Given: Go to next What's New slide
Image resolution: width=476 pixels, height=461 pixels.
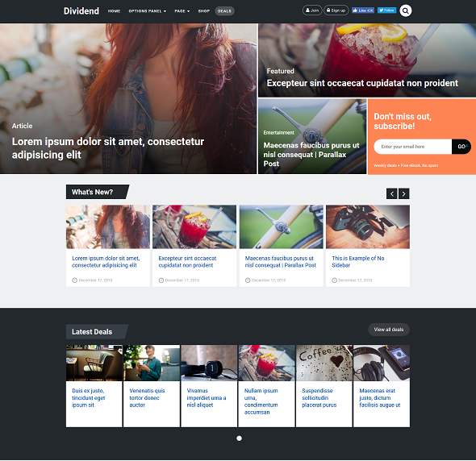Looking at the screenshot, I should tap(403, 193).
